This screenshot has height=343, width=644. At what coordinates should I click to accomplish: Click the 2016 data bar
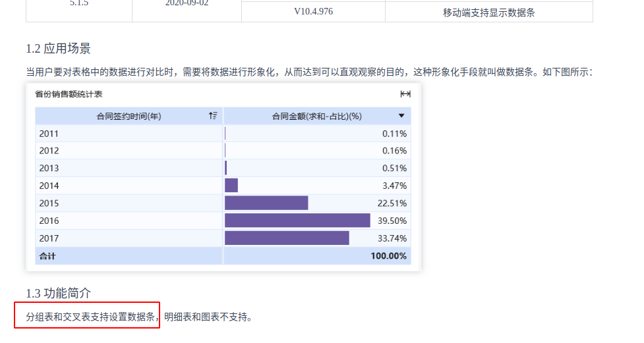tap(297, 221)
